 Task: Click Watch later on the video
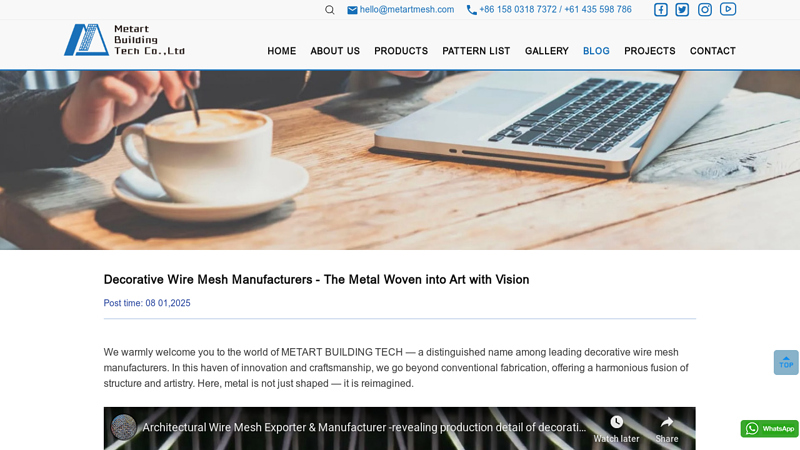[x=616, y=430]
